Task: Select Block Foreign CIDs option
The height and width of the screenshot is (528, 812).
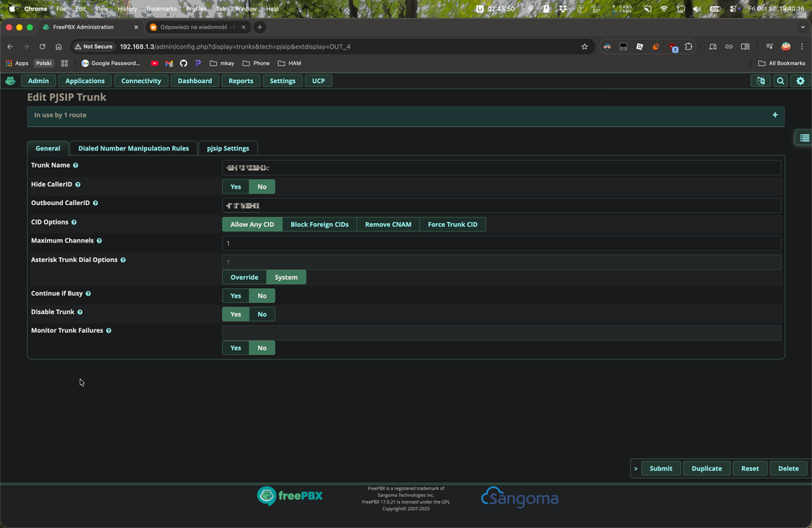Action: coord(319,225)
